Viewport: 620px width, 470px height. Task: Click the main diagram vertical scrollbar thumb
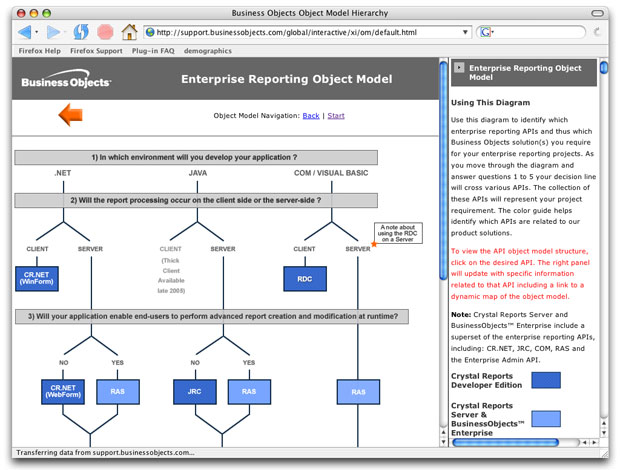point(444,170)
